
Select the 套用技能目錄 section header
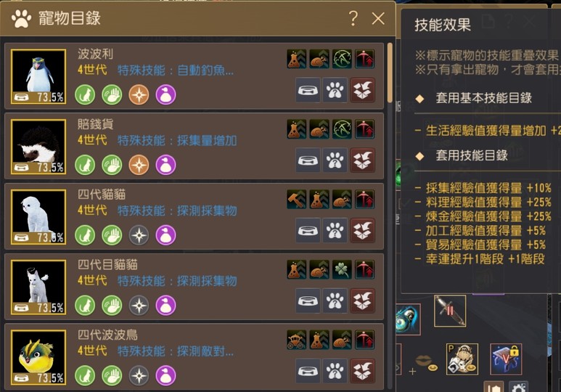coord(472,155)
